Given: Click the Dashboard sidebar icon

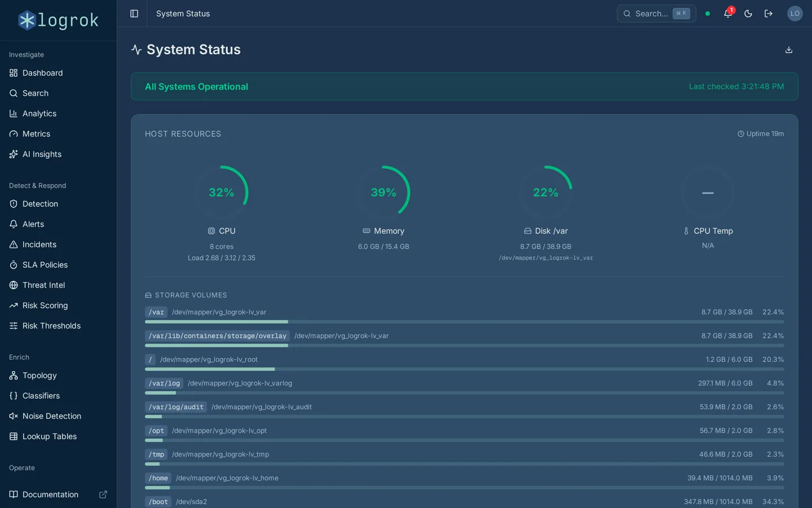Looking at the screenshot, I should click(x=14, y=73).
